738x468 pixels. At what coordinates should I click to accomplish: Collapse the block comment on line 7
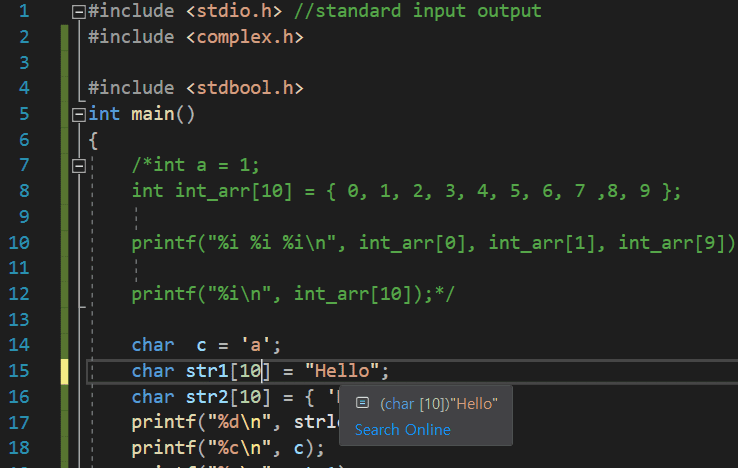[79, 166]
